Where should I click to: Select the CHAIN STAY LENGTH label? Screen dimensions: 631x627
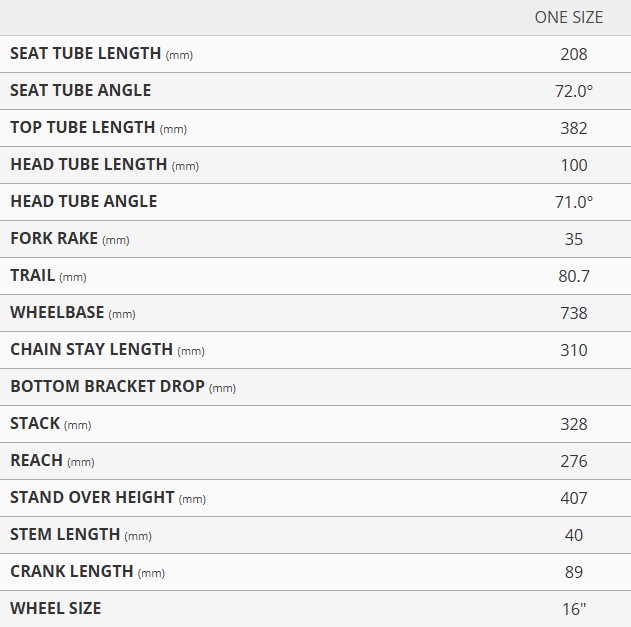click(107, 350)
